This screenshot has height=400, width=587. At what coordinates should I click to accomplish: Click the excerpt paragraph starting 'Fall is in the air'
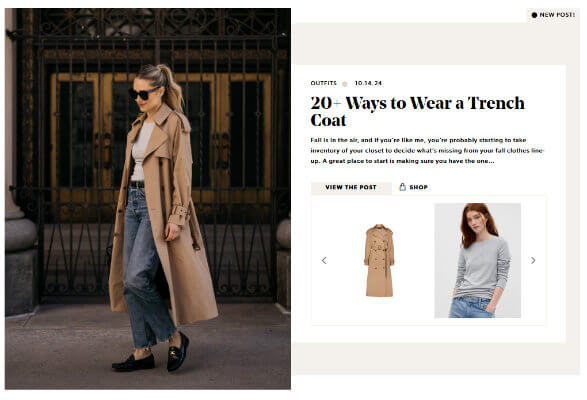[x=427, y=151]
